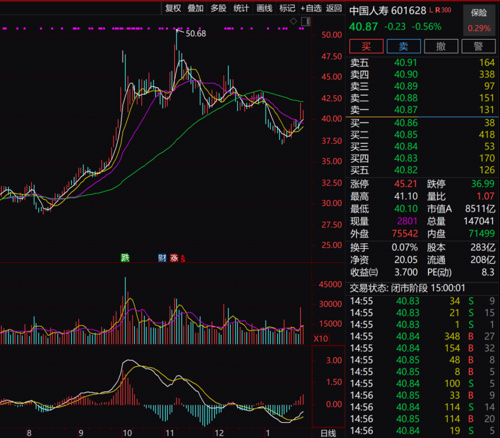Select the 画线 drawing tool
Viewport: 500px width, 438px height.
(264, 8)
